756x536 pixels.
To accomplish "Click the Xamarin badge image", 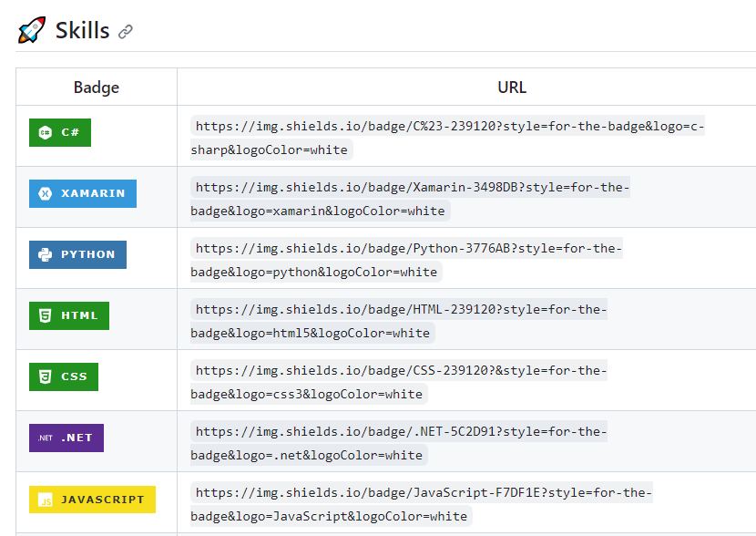I will (83, 193).
